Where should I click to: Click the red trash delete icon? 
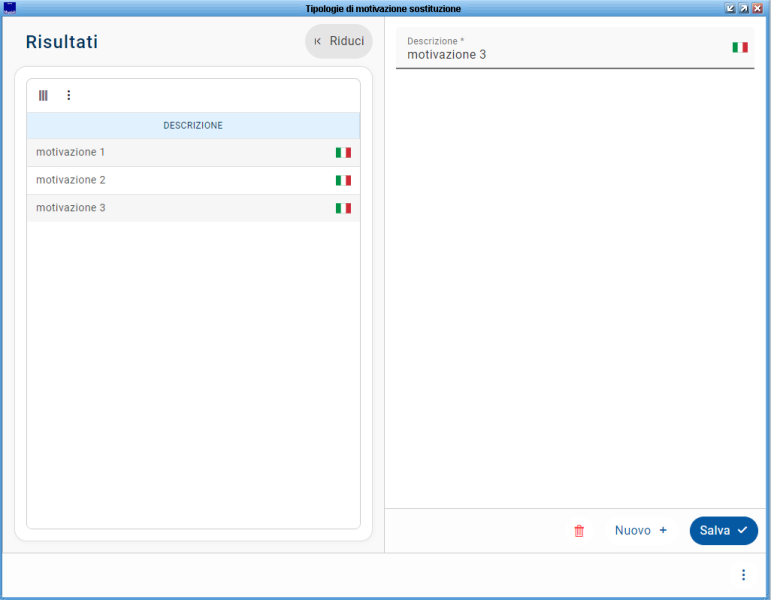pyautogui.click(x=579, y=531)
